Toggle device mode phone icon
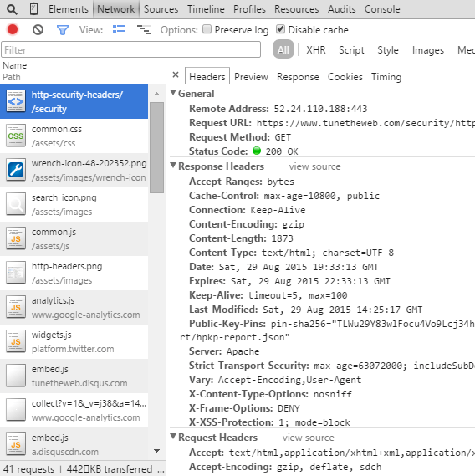 tap(33, 9)
